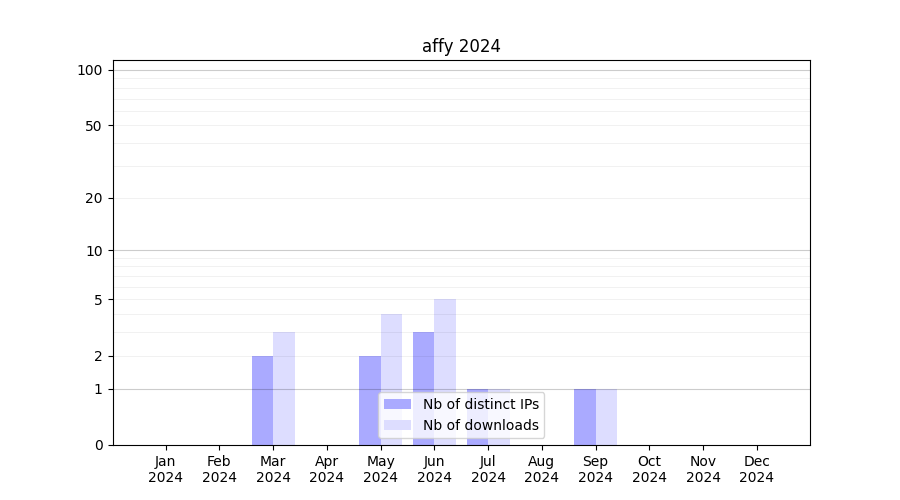Click the March distinct IPs bar
The height and width of the screenshot is (500, 900).
point(262,400)
